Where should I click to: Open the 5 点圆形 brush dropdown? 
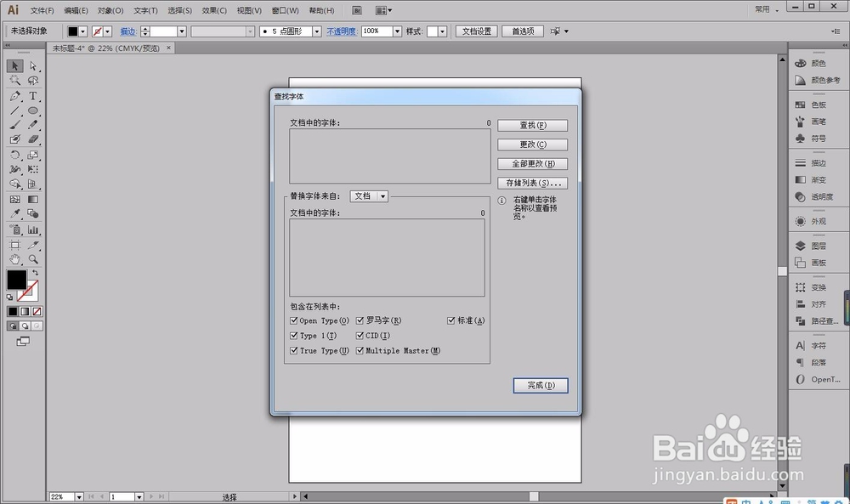click(316, 31)
